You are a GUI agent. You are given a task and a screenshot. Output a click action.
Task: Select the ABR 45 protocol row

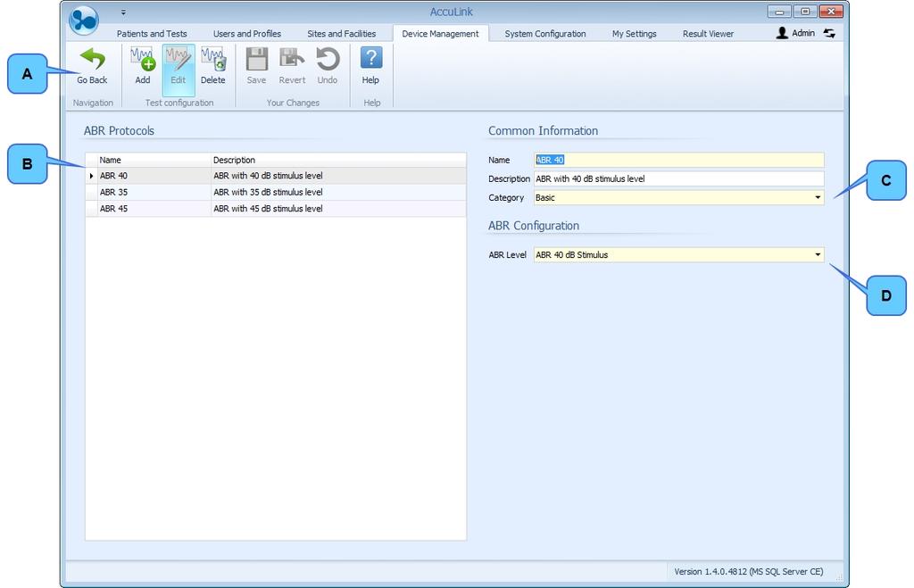pyautogui.click(x=276, y=208)
